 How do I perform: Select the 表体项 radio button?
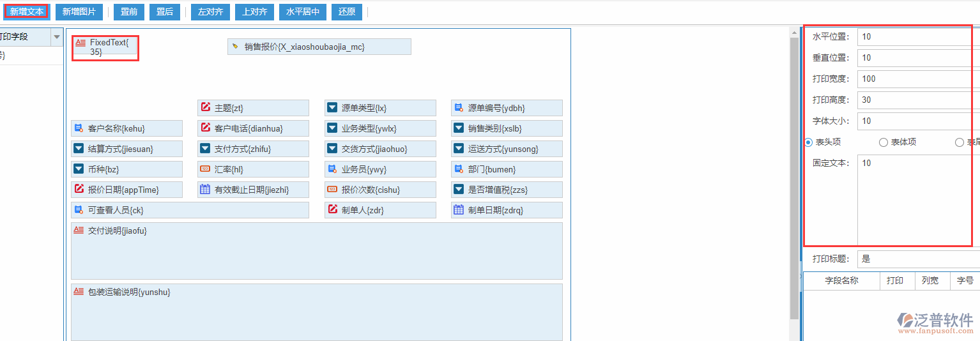point(884,142)
